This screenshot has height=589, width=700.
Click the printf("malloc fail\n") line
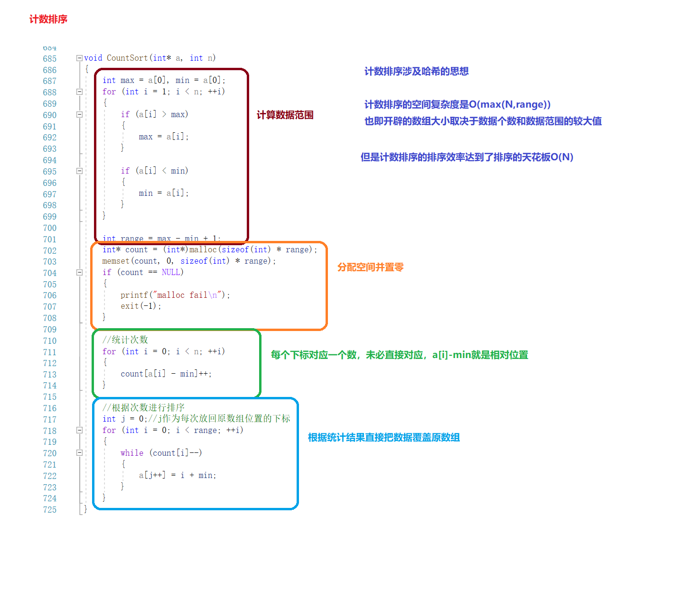click(x=175, y=295)
